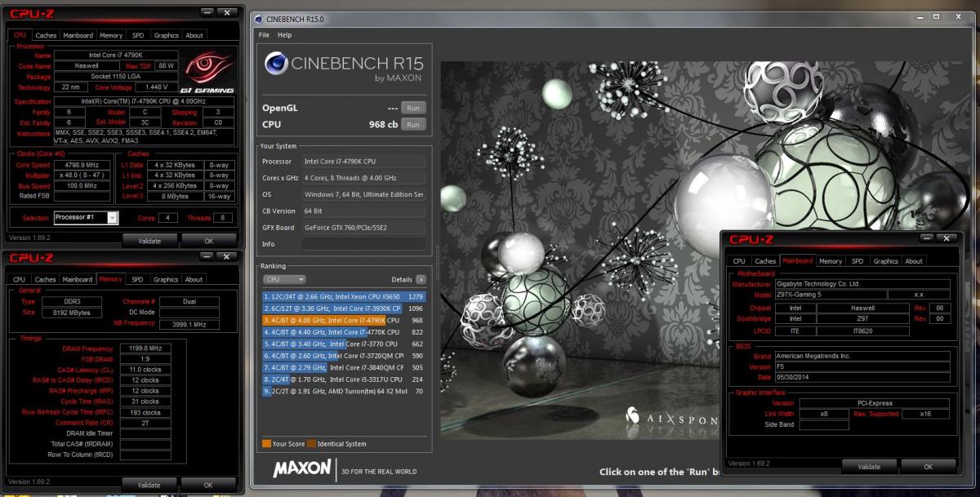Click the orange Your Score legend swatch

[266, 444]
